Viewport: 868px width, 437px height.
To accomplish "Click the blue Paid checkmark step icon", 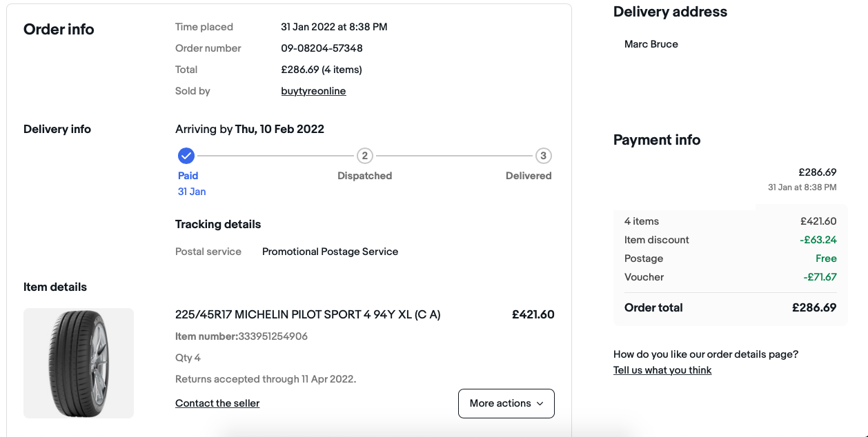I will (186, 155).
